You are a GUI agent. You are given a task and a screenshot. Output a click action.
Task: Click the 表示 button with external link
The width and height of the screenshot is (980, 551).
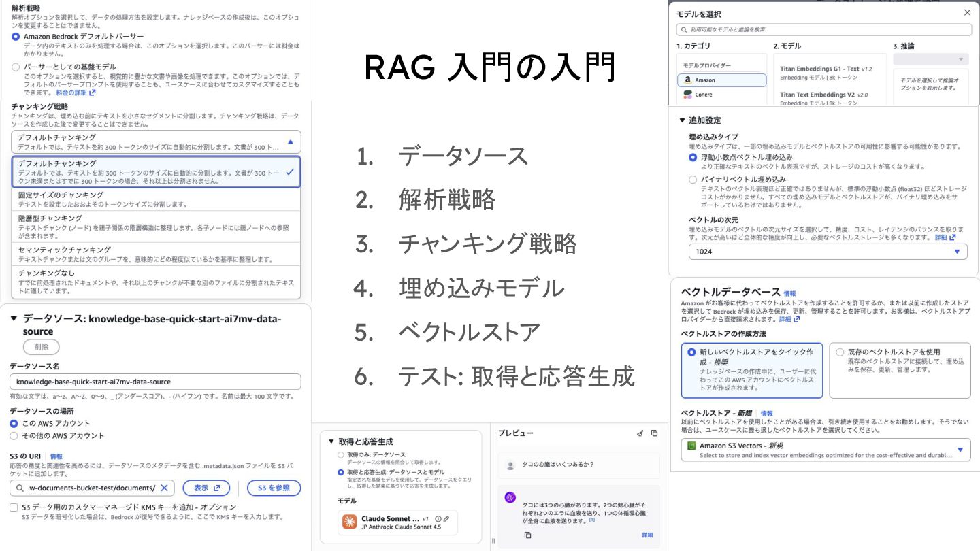click(206, 488)
